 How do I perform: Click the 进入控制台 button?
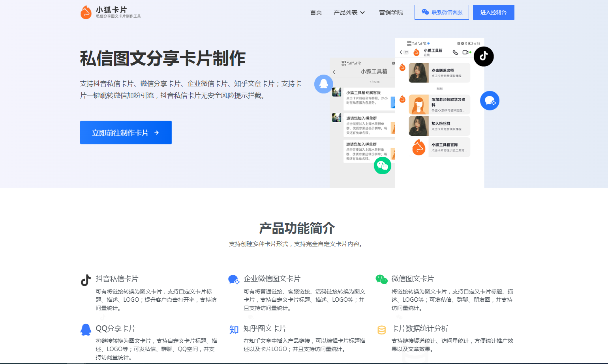tap(494, 12)
